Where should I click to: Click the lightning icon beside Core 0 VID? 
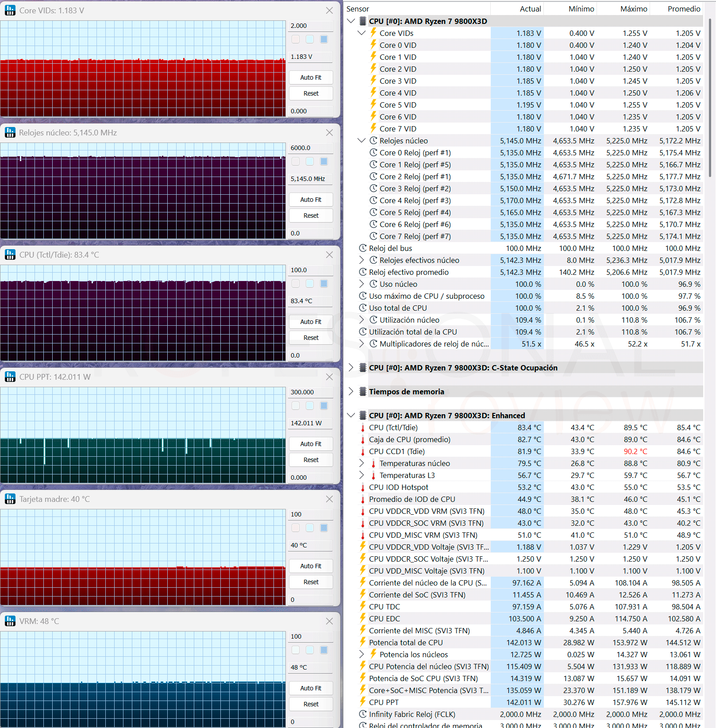pyautogui.click(x=373, y=45)
